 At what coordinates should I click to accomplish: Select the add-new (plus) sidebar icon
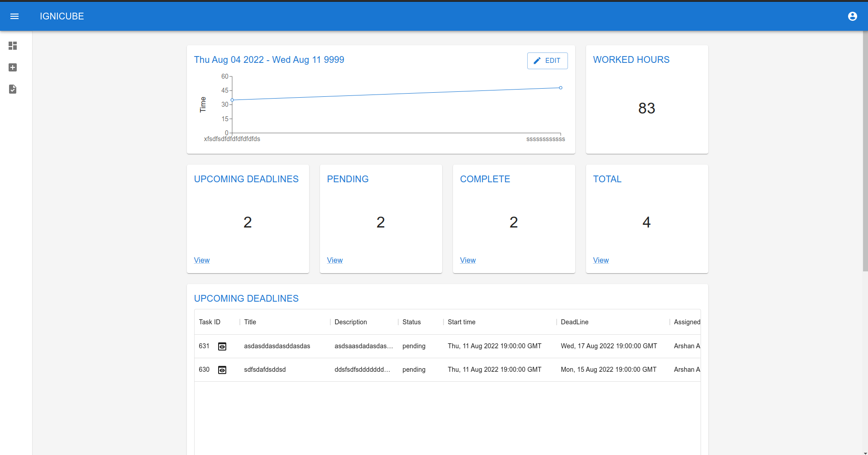[x=13, y=67]
